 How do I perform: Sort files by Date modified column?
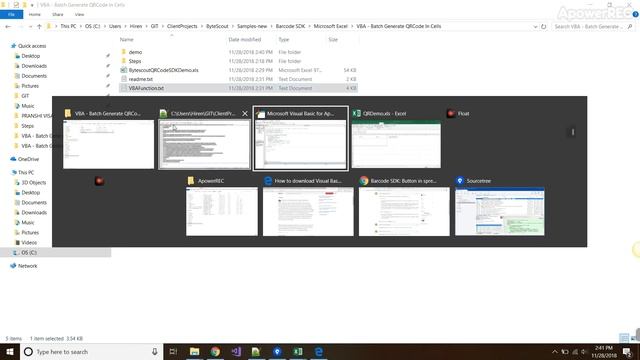tap(244, 40)
